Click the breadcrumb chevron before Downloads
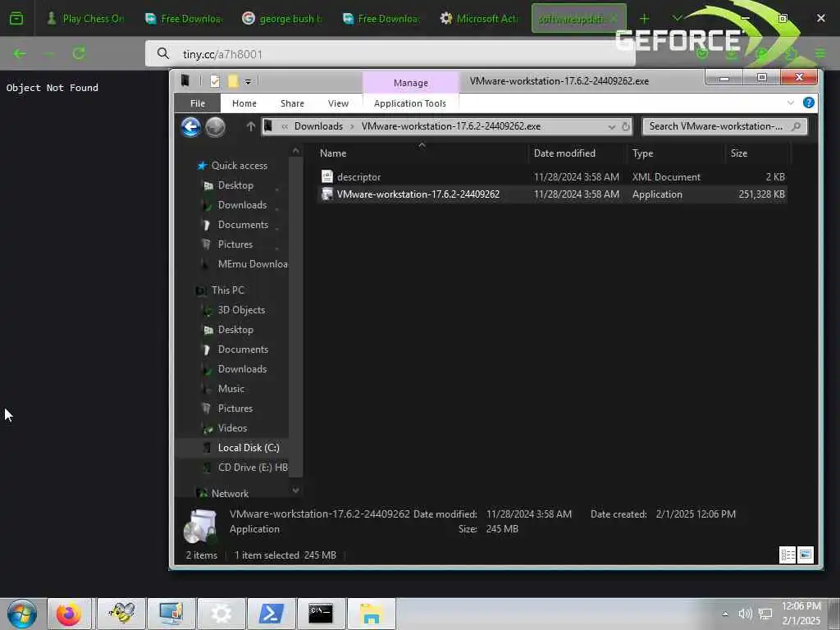 pos(285,126)
